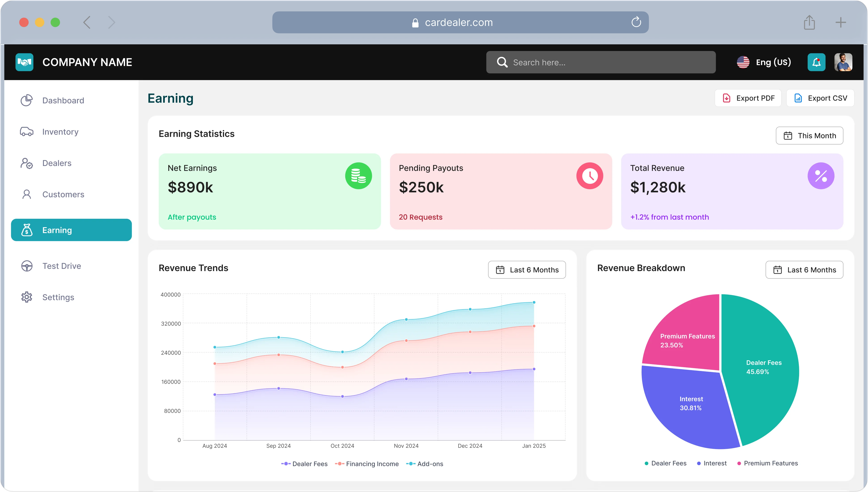Change Revenue Trends range with Last 6 Months selector
868x492 pixels.
click(x=527, y=270)
